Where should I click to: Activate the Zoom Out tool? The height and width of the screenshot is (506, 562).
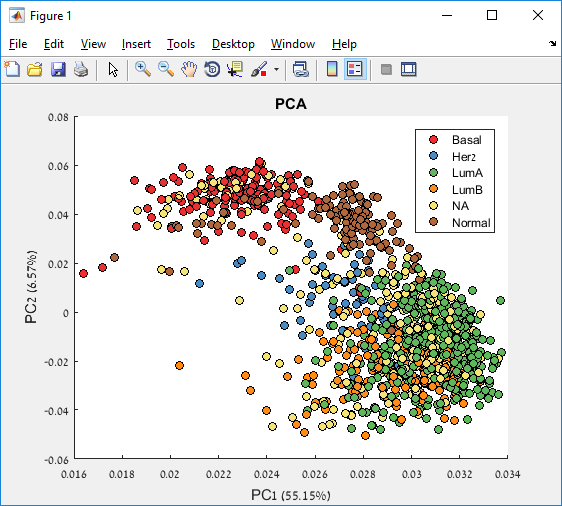[166, 69]
